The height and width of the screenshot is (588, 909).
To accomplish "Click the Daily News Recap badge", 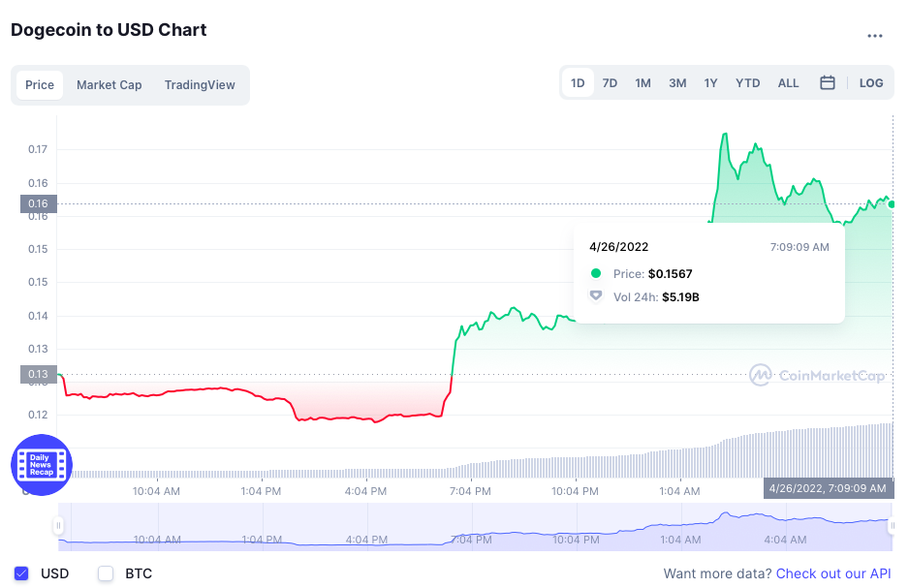I will [x=41, y=465].
